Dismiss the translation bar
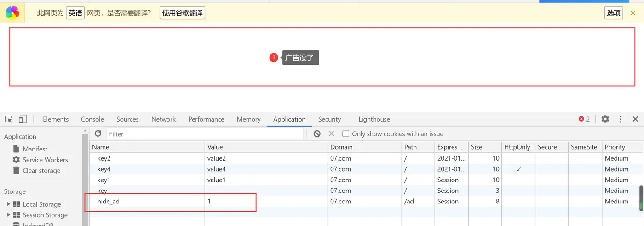Viewport: 644px width, 226px height. pos(633,13)
